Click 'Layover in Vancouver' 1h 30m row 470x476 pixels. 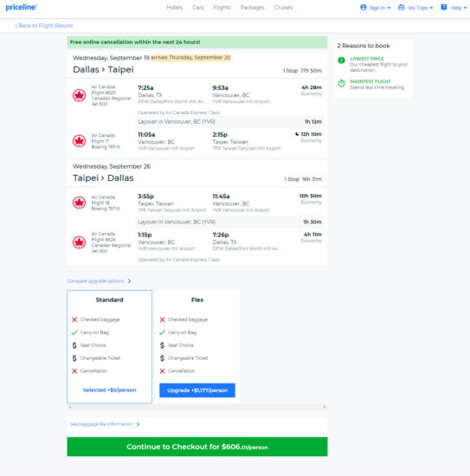[230, 222]
